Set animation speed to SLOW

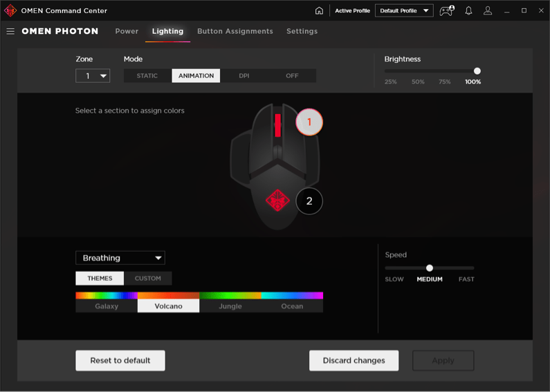pos(394,279)
